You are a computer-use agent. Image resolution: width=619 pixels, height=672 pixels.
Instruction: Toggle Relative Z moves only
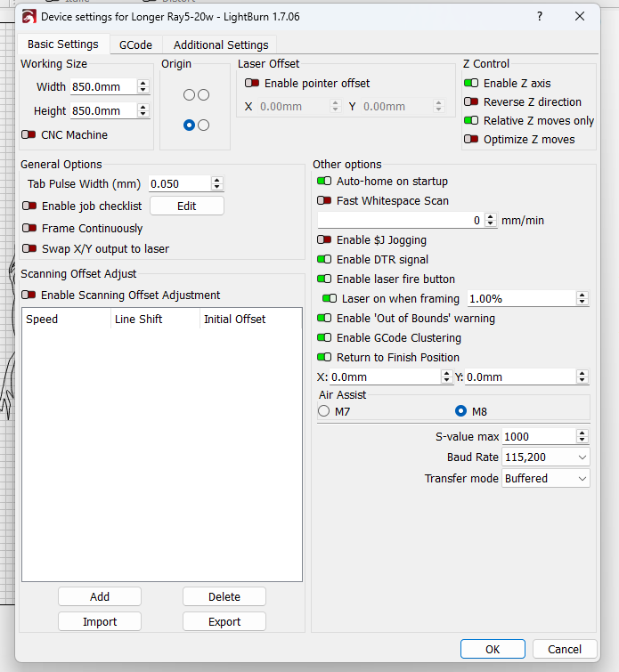pos(471,120)
